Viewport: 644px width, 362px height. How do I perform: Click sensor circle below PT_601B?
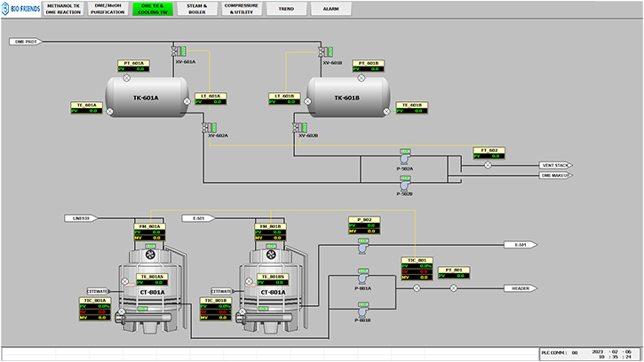361,77
